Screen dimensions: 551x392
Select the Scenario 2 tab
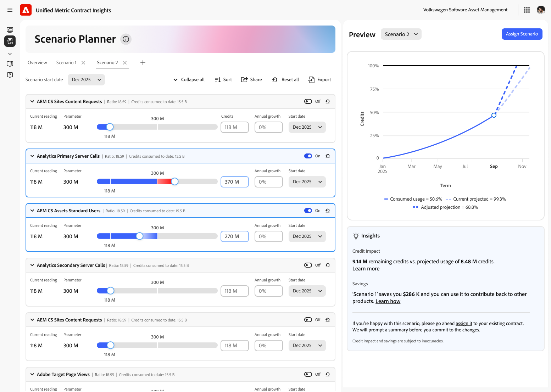pos(107,63)
